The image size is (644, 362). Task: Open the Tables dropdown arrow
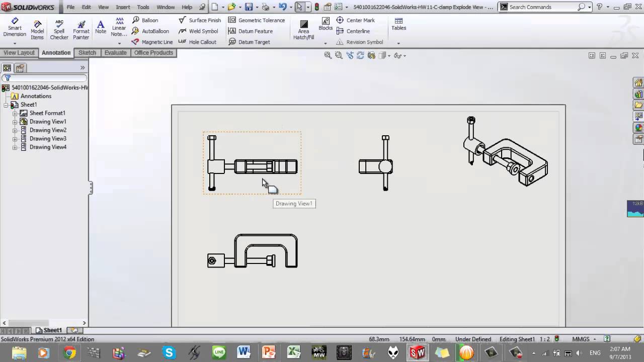pos(398,43)
